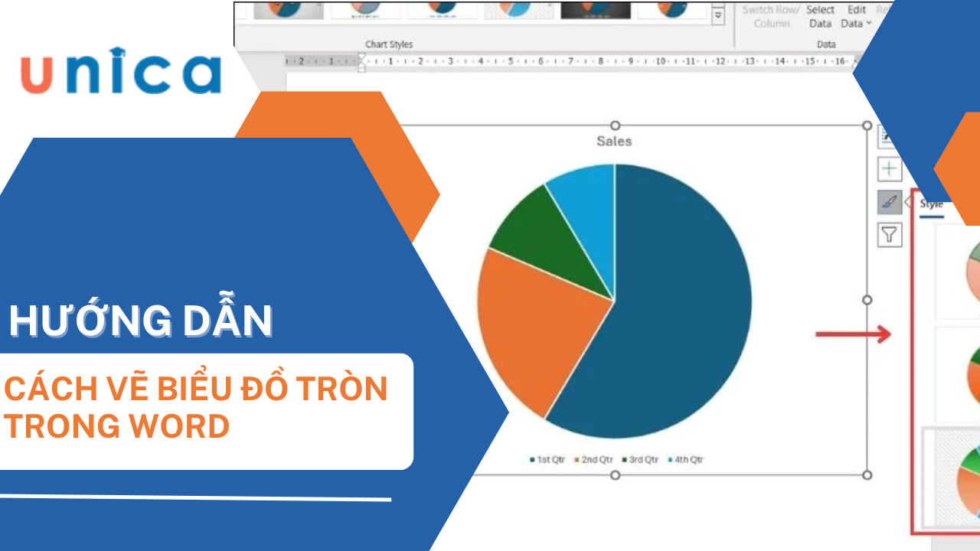Open the Chart Elements plus button
980x551 pixels.
889,169
